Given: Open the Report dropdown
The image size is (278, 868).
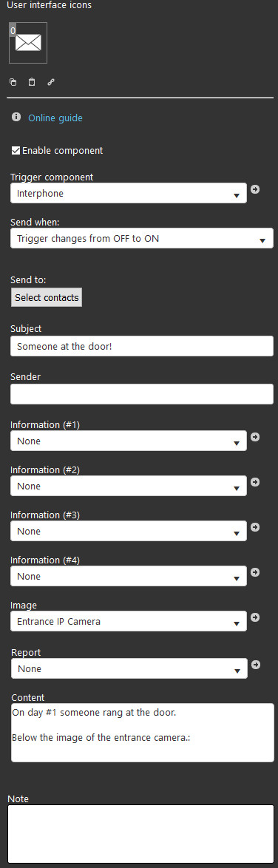Looking at the screenshot, I should pyautogui.click(x=129, y=668).
